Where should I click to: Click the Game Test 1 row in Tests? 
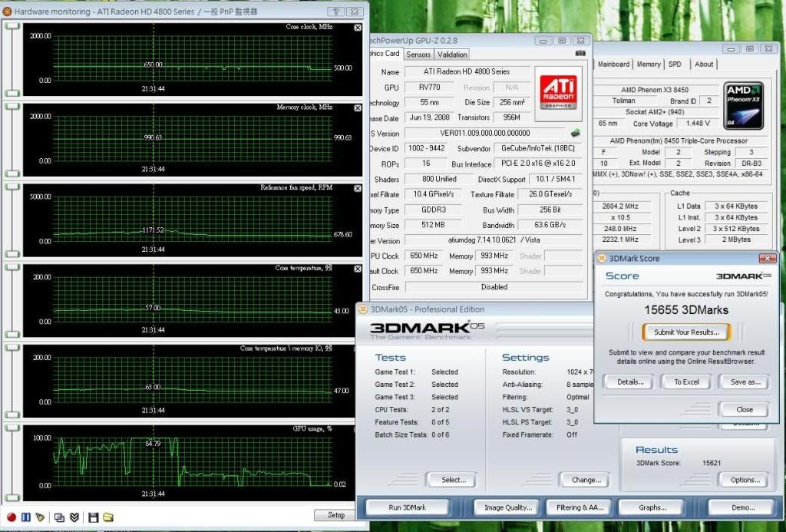417,372
